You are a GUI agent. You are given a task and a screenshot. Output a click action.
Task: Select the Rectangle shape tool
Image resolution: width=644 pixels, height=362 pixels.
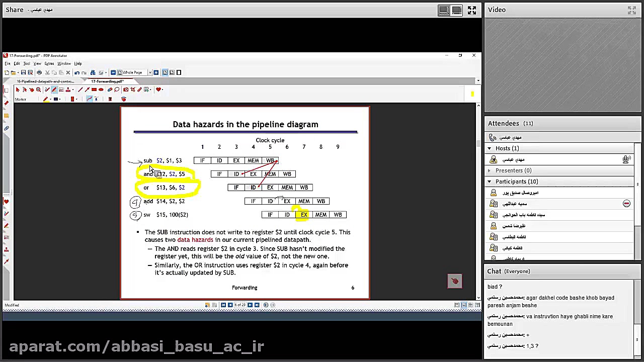(94, 89)
